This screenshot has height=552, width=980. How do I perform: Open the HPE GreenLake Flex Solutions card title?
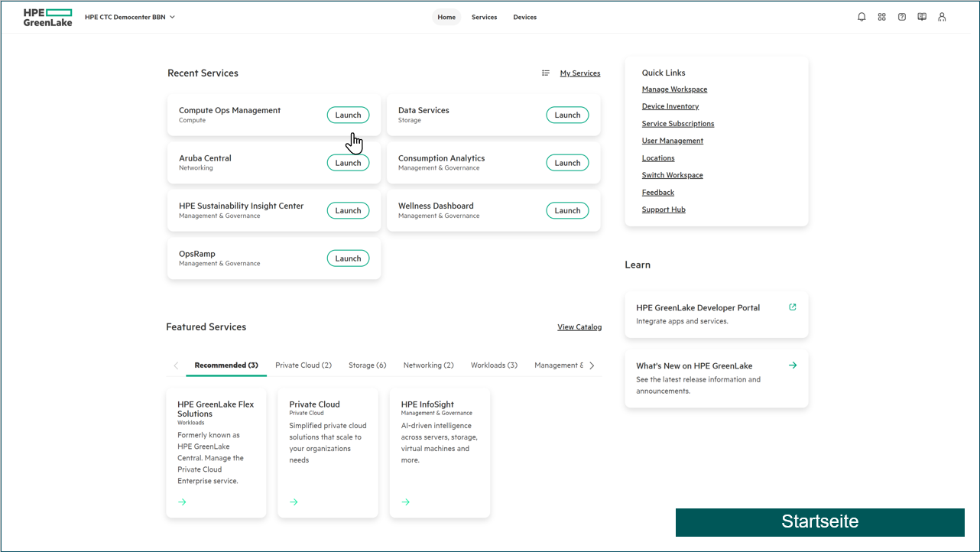pyautogui.click(x=216, y=409)
